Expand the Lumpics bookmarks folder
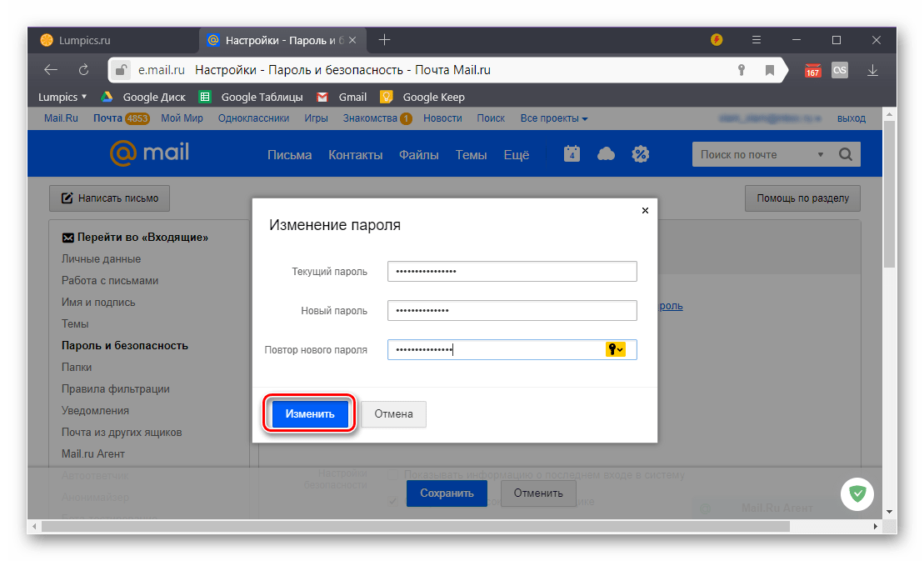The height and width of the screenshot is (561, 924). coord(62,97)
